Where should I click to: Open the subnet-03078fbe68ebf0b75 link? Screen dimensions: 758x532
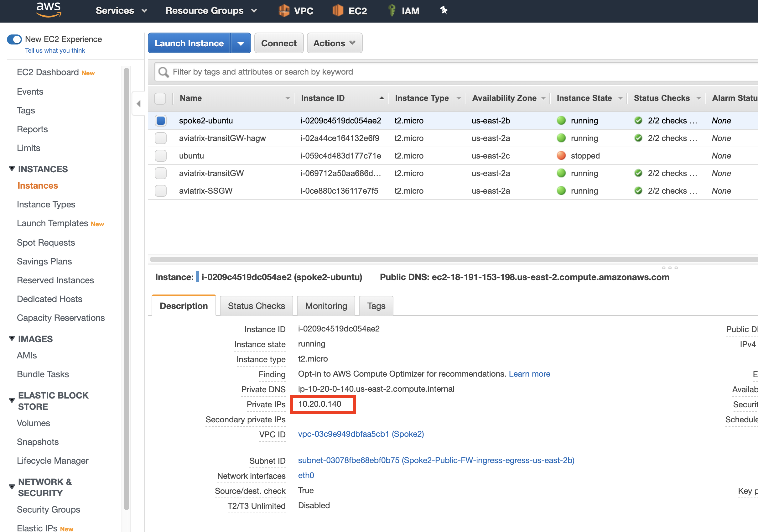pos(436,460)
